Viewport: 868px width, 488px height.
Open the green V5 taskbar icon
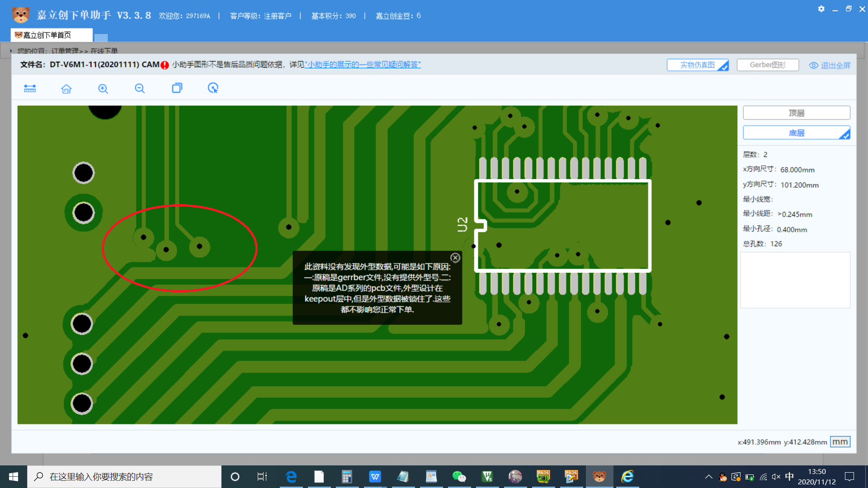coord(487,477)
